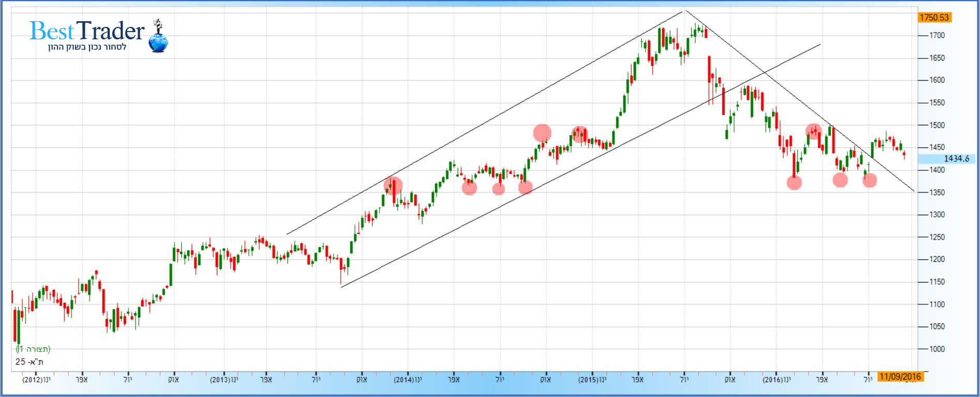980x397 pixels.
Task: Click the ינו(2014) label on the time axis
Action: (408, 380)
